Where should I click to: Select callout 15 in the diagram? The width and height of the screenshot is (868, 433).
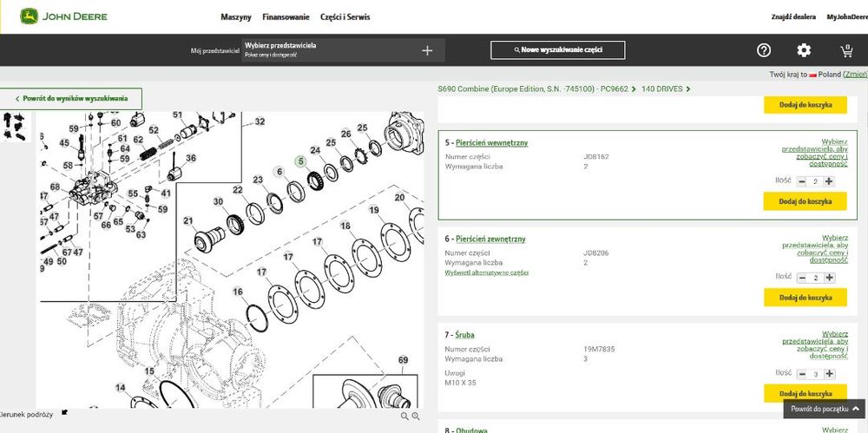pos(149,371)
